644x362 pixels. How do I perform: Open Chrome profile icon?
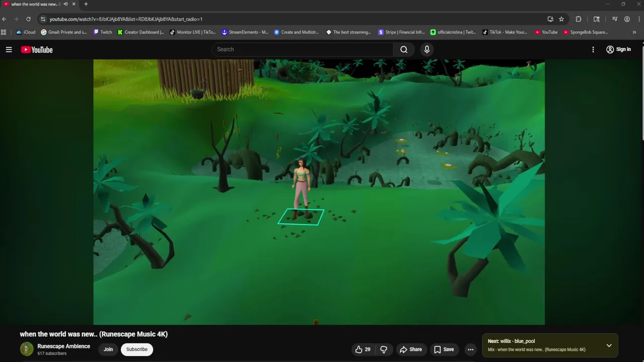pyautogui.click(x=627, y=19)
